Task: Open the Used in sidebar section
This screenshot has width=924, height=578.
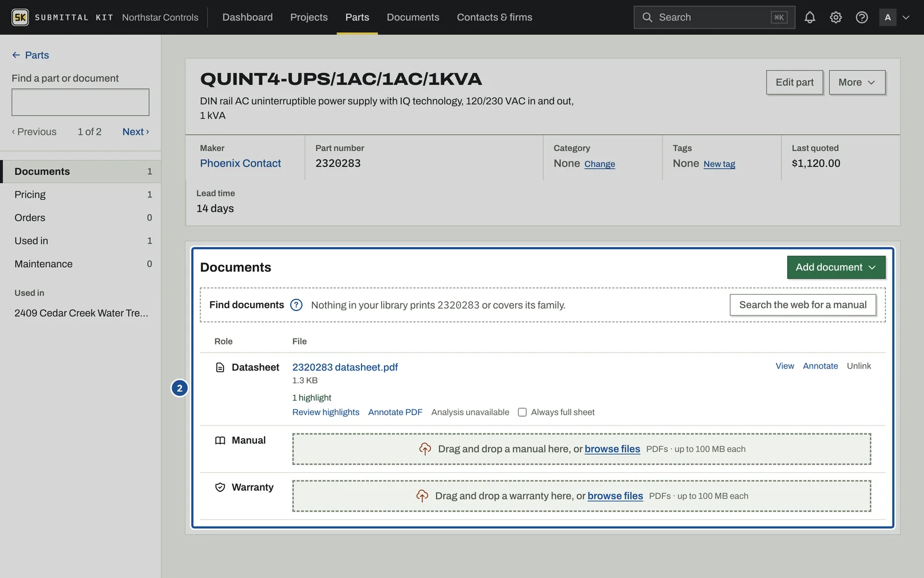Action: (x=81, y=241)
